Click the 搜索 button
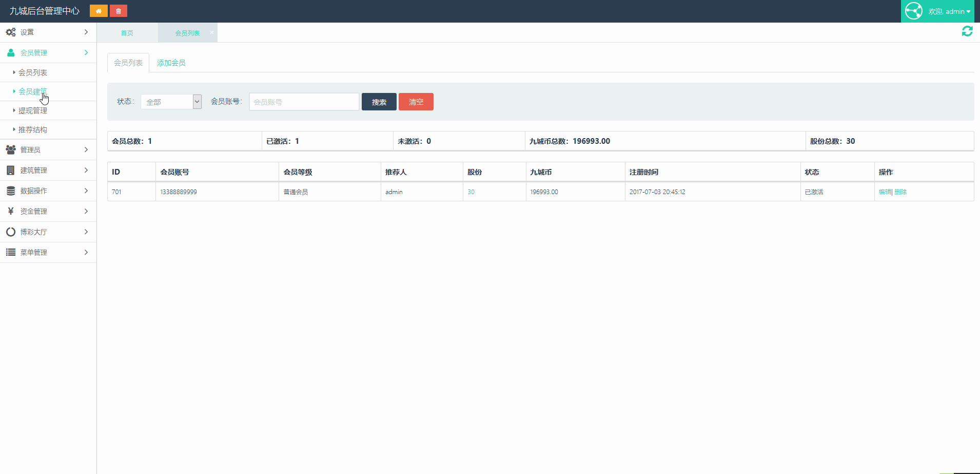The height and width of the screenshot is (474, 980). coord(379,102)
